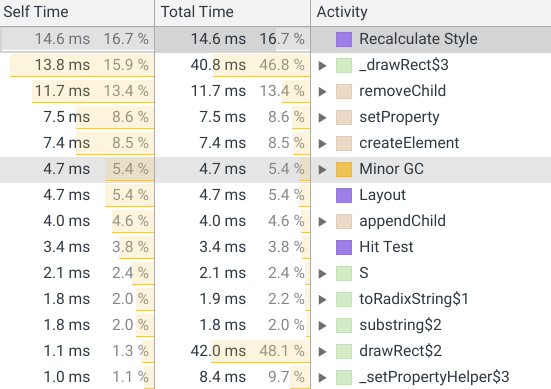Click the green _drawRect$3 scripting swatch
551x389 pixels.
coord(344,65)
